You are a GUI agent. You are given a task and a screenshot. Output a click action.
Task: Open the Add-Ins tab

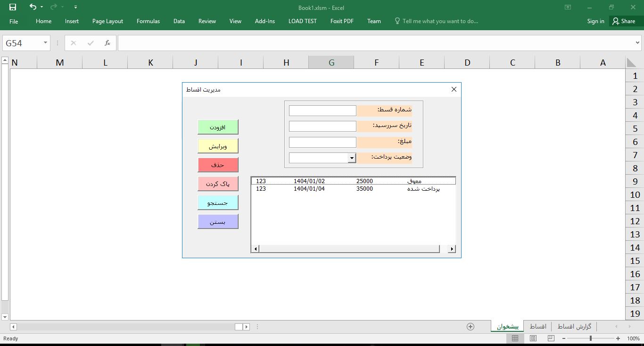tap(264, 21)
